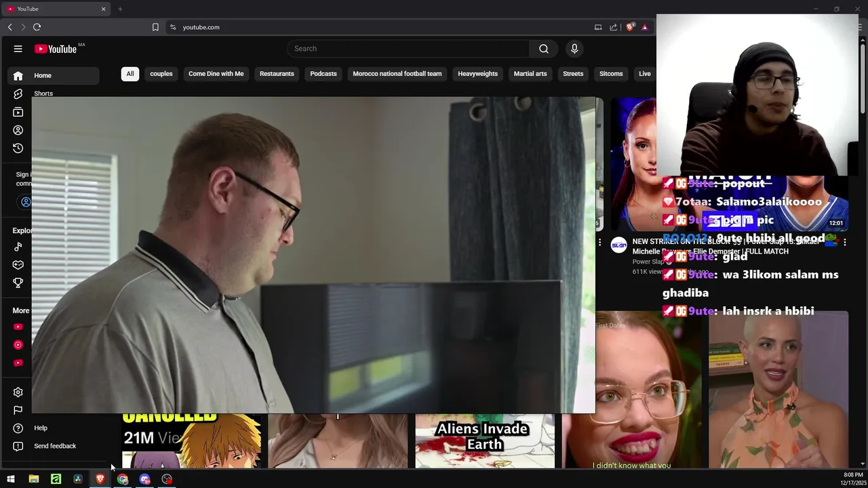Open YouTube Music icon under More

click(18, 344)
